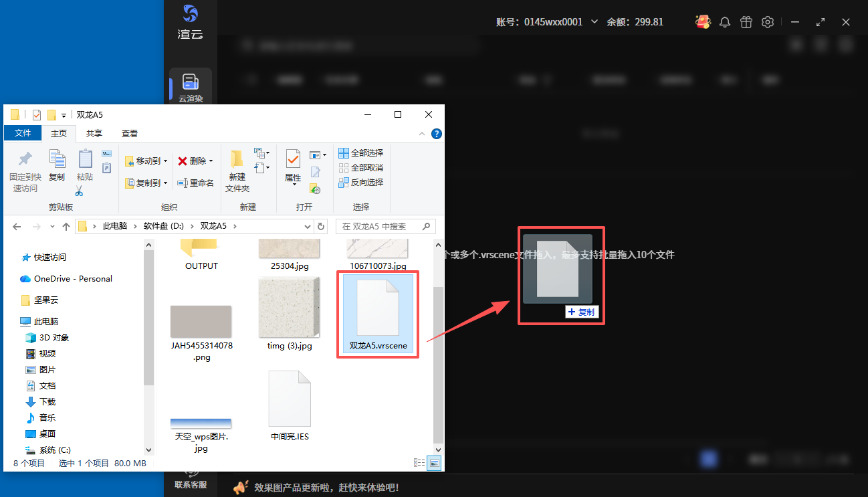
Task: Expand the address bar history dropdown
Action: tap(307, 226)
